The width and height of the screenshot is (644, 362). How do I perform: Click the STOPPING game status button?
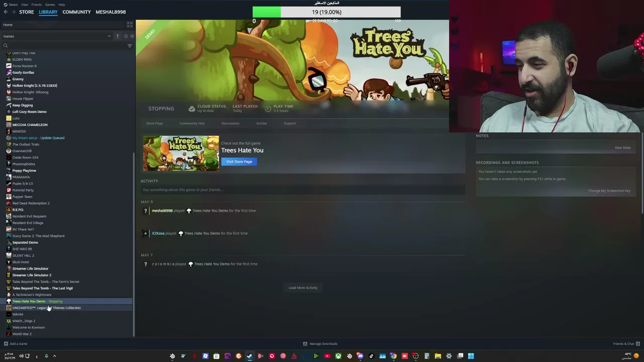pyautogui.click(x=161, y=109)
